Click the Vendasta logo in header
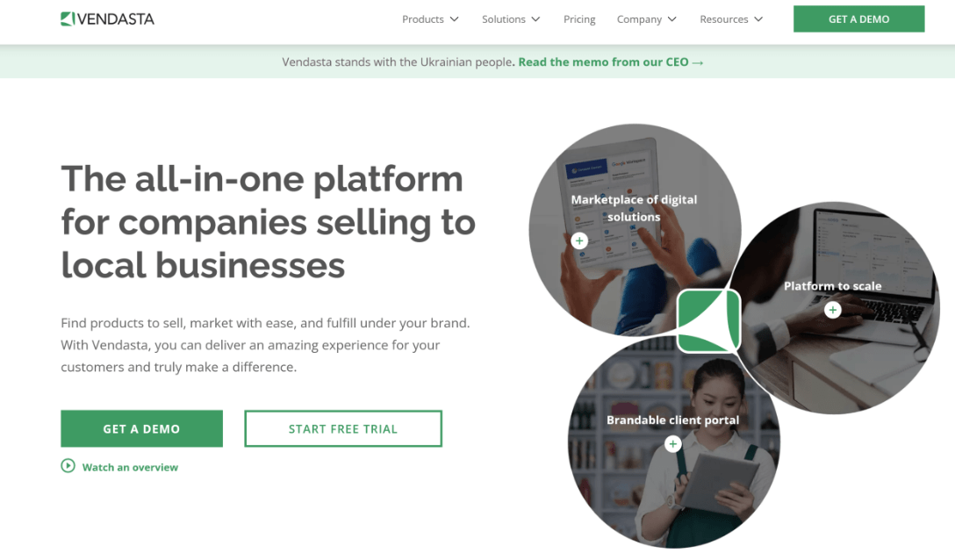 107,19
